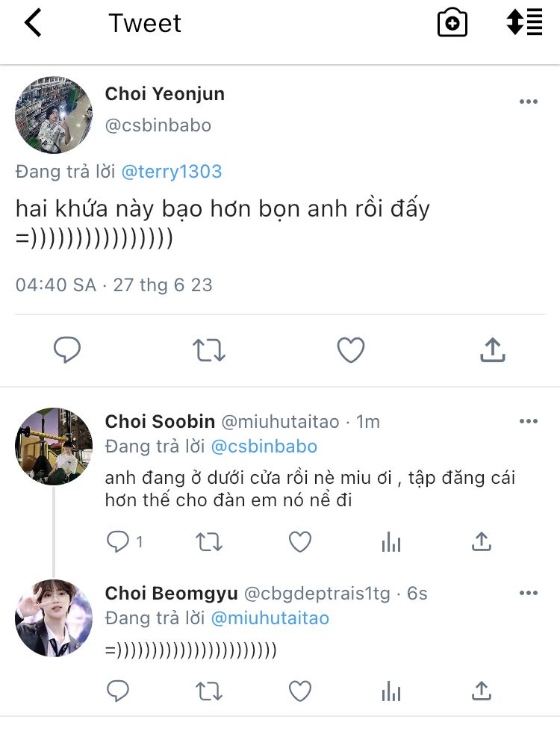Retweet Choi Yeonjun's main tweet
This screenshot has width=560, height=731.
(209, 349)
